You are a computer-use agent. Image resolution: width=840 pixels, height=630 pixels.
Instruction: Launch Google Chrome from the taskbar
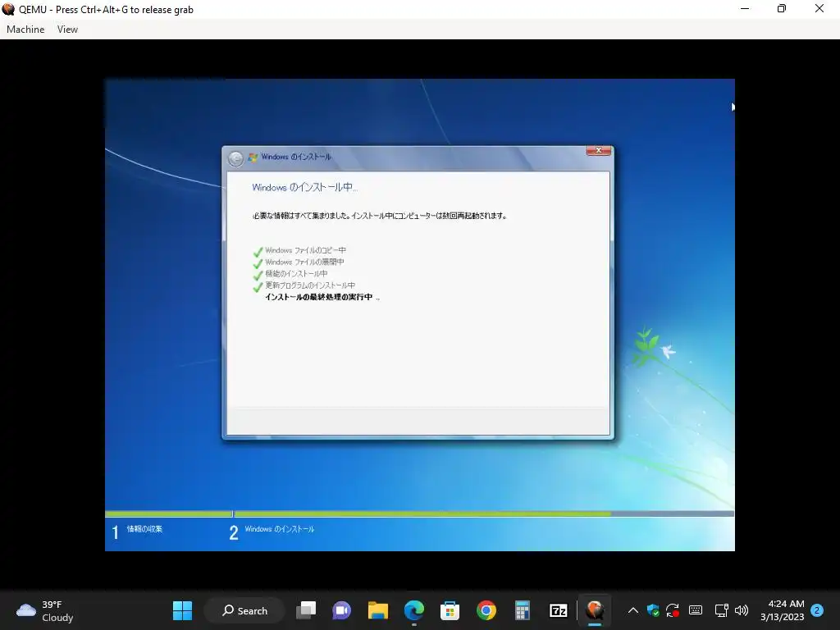pos(486,610)
